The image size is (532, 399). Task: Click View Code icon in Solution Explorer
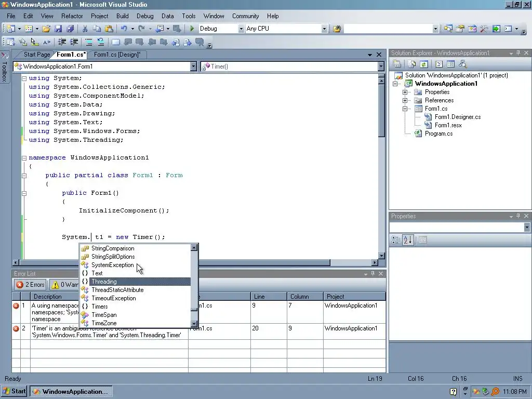click(x=438, y=64)
